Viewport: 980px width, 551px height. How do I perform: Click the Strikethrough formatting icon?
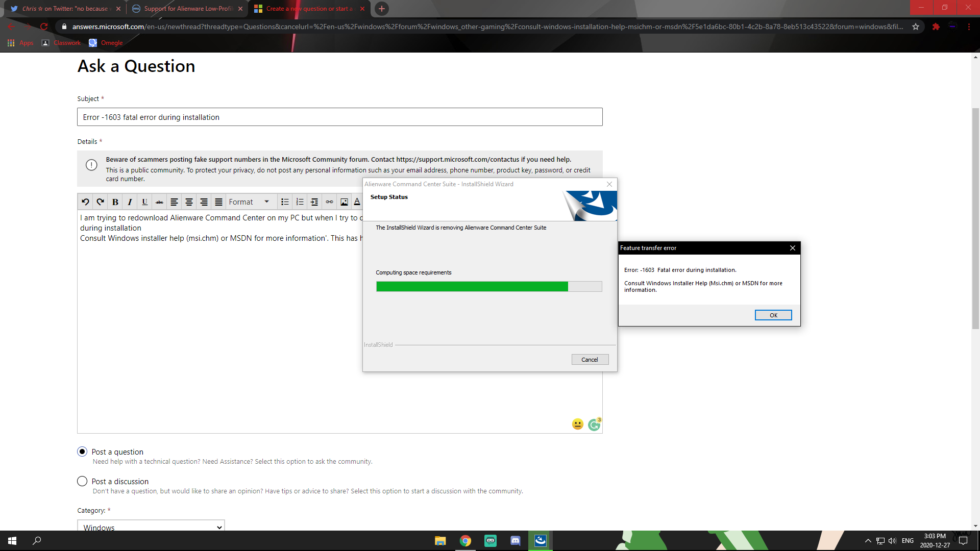160,202
